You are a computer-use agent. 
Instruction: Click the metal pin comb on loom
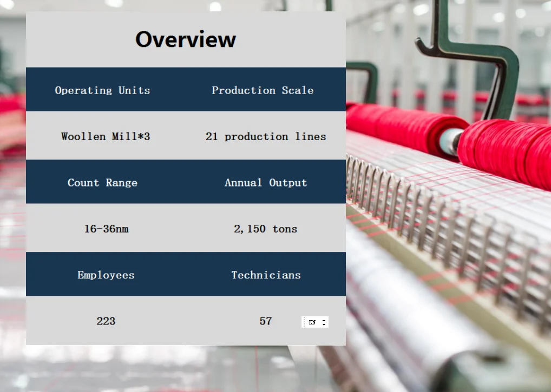[x=433, y=216]
